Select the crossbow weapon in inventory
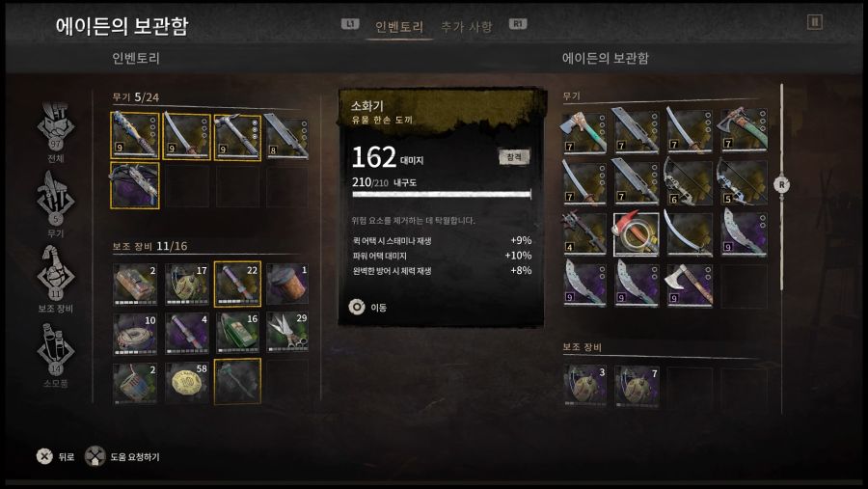 (135, 185)
